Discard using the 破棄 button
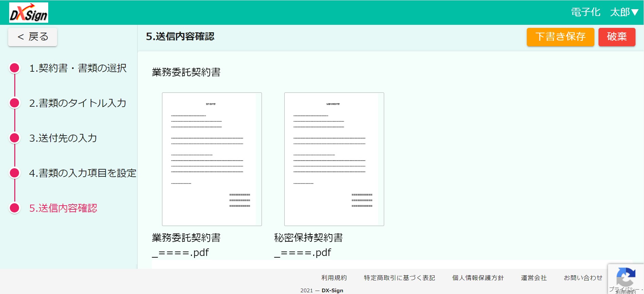Viewport: 644px width, 294px height. (x=616, y=37)
